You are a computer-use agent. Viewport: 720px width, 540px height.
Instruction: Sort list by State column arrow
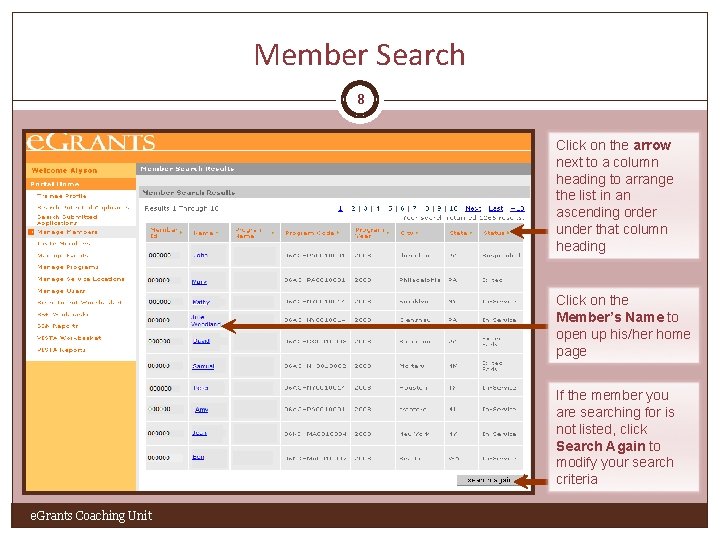[x=471, y=233]
